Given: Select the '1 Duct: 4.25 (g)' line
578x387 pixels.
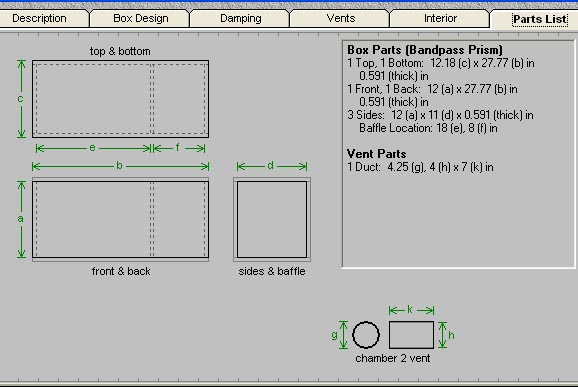Looking at the screenshot, I should (x=420, y=167).
